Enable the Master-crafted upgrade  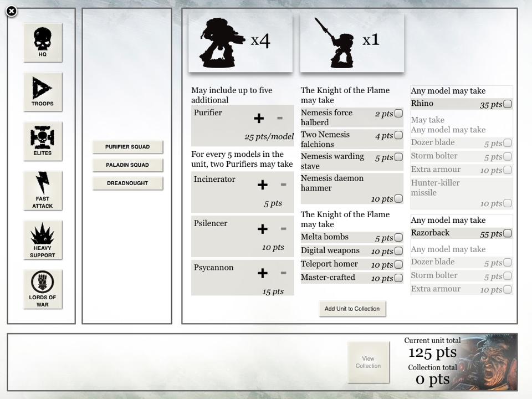[x=398, y=278]
